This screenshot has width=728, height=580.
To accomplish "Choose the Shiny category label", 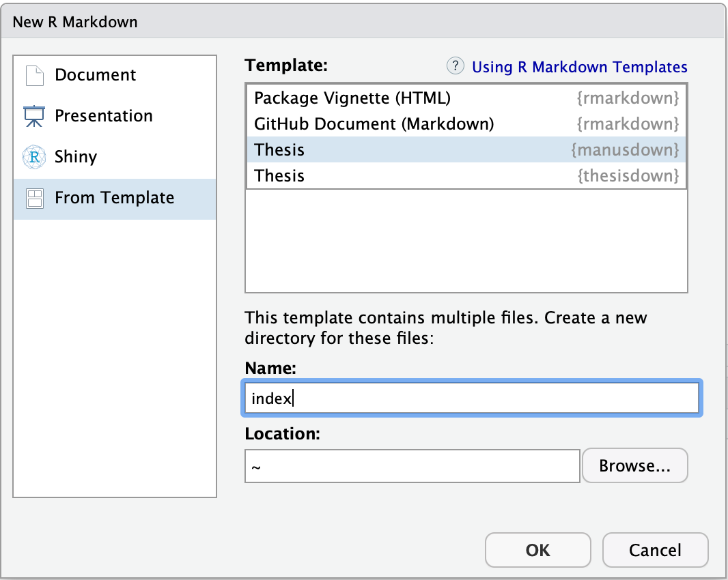I will (76, 157).
